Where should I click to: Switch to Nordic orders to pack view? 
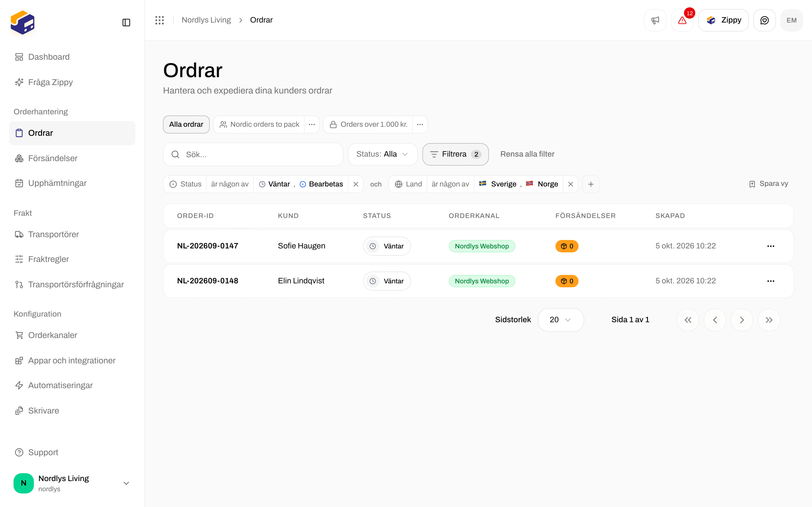click(259, 124)
